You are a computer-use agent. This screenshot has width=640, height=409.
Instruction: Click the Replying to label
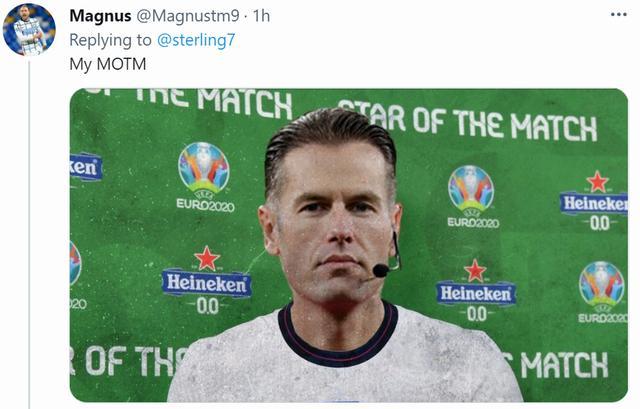pyautogui.click(x=110, y=40)
